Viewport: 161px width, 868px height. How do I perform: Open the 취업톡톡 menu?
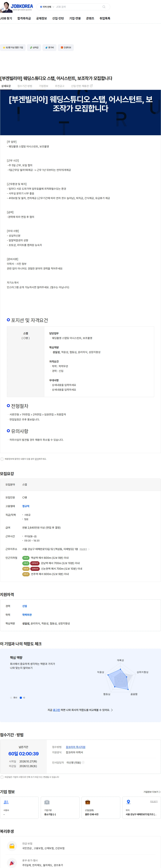[105, 19]
